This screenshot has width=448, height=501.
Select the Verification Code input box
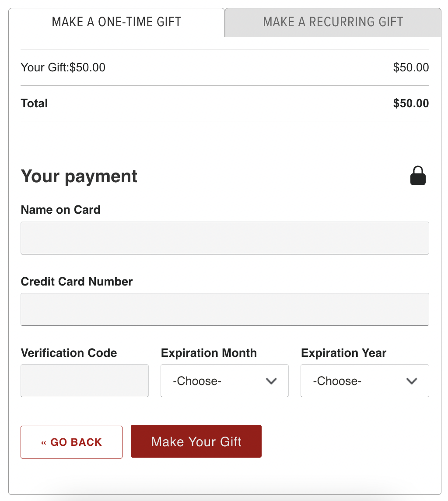pyautogui.click(x=84, y=381)
